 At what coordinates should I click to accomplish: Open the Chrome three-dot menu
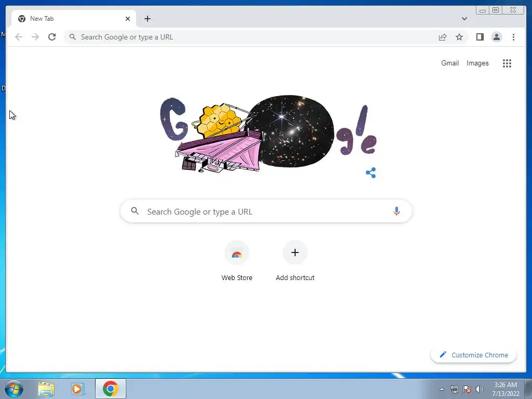513,37
